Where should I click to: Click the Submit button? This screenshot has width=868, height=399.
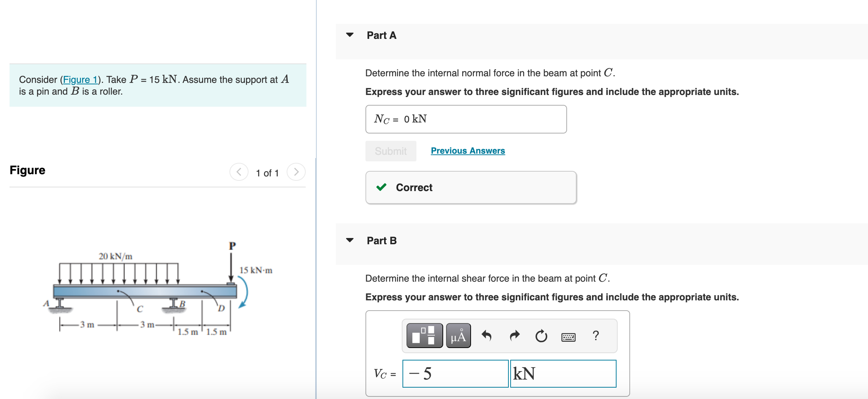coord(390,151)
